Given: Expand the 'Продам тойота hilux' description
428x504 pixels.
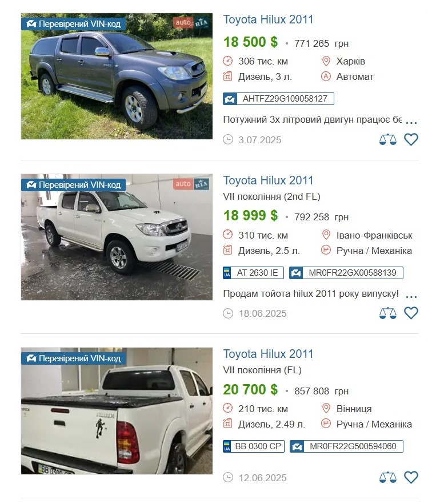Looking at the screenshot, I should (x=411, y=296).
